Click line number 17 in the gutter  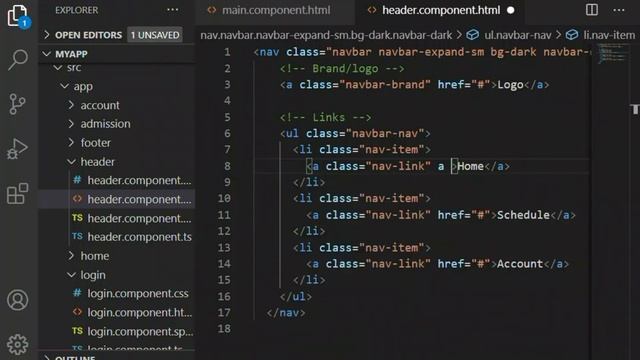click(x=224, y=313)
